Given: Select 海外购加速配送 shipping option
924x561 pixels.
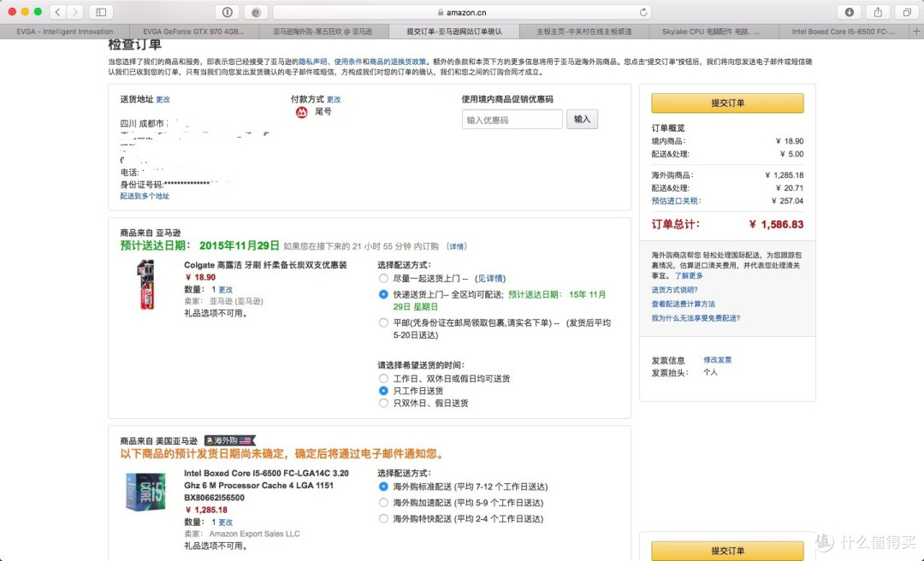Looking at the screenshot, I should click(x=383, y=502).
